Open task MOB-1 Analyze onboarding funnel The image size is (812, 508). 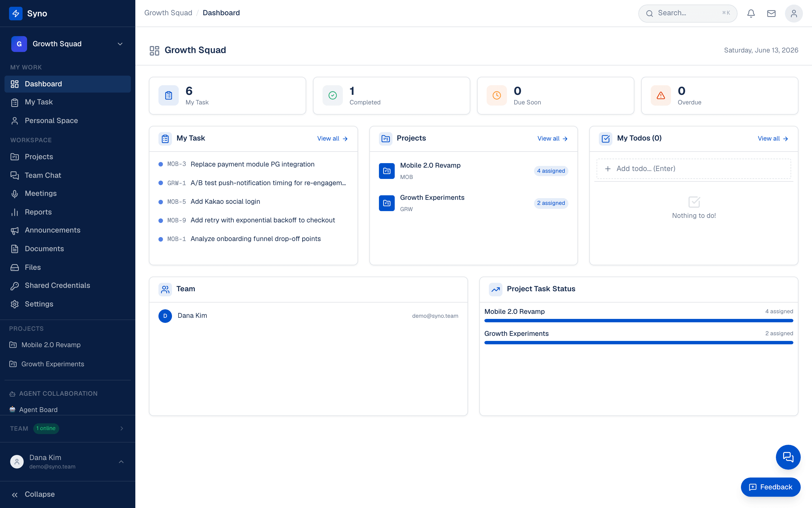coord(253,239)
